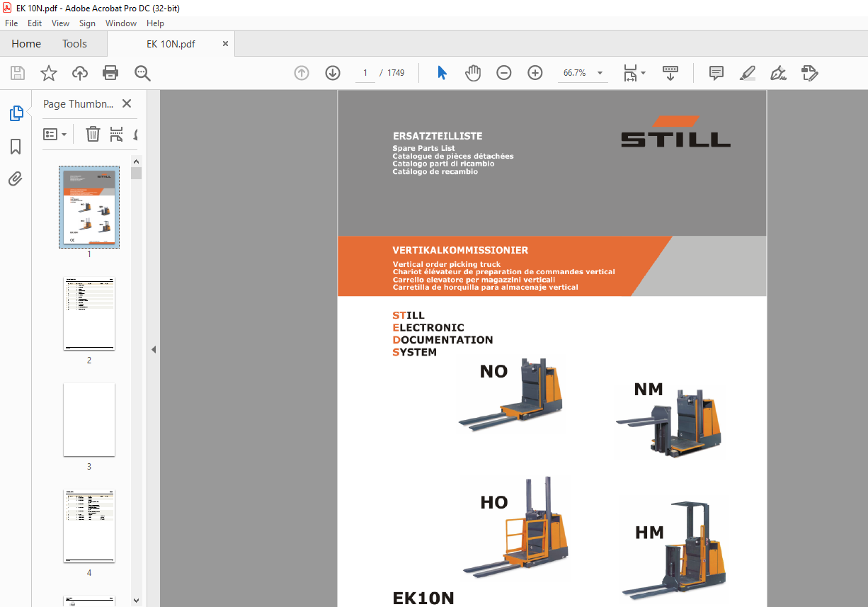
Task: Click the ERSATZTEILLISTE heading text
Action: point(438,136)
